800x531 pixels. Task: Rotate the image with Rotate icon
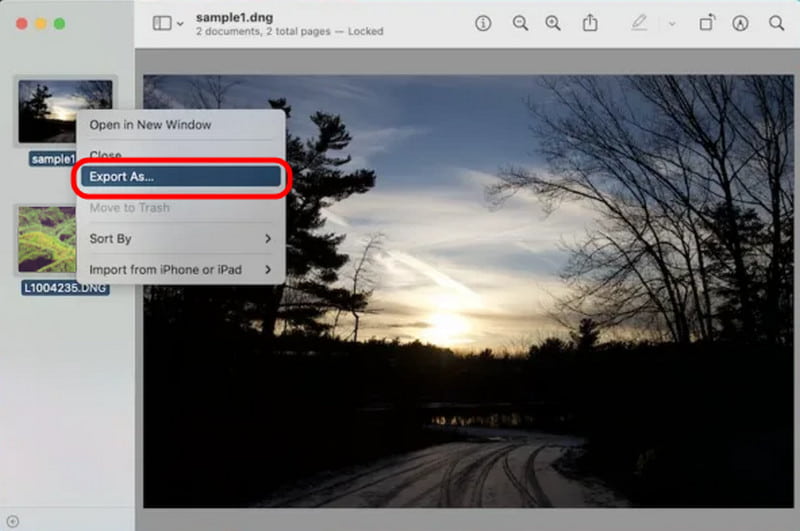click(x=707, y=23)
